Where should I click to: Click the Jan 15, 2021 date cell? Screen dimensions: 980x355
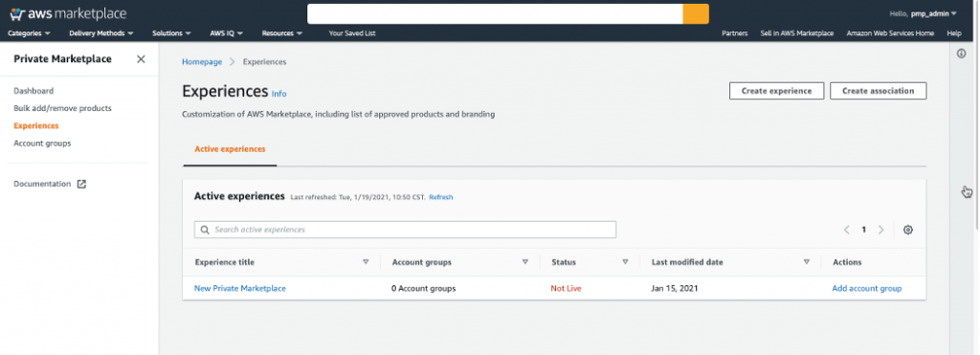tap(675, 288)
